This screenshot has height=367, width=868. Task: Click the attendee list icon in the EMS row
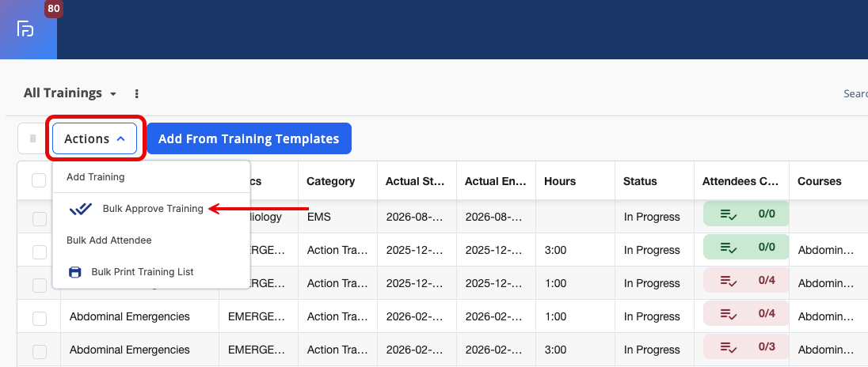[728, 214]
